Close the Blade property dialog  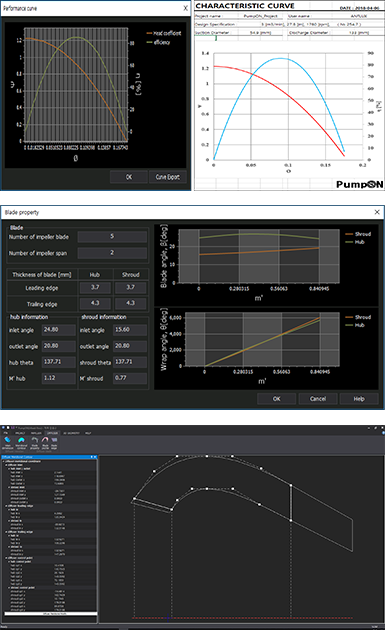coord(377,212)
